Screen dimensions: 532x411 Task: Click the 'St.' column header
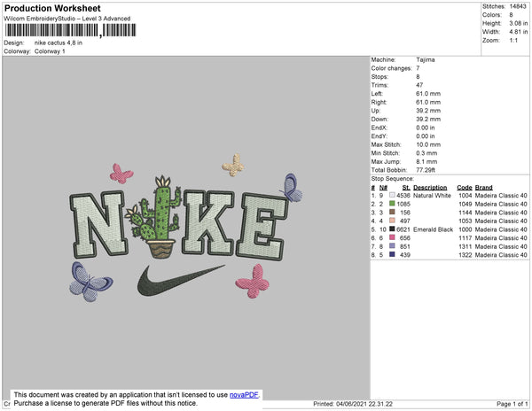tap(406, 187)
